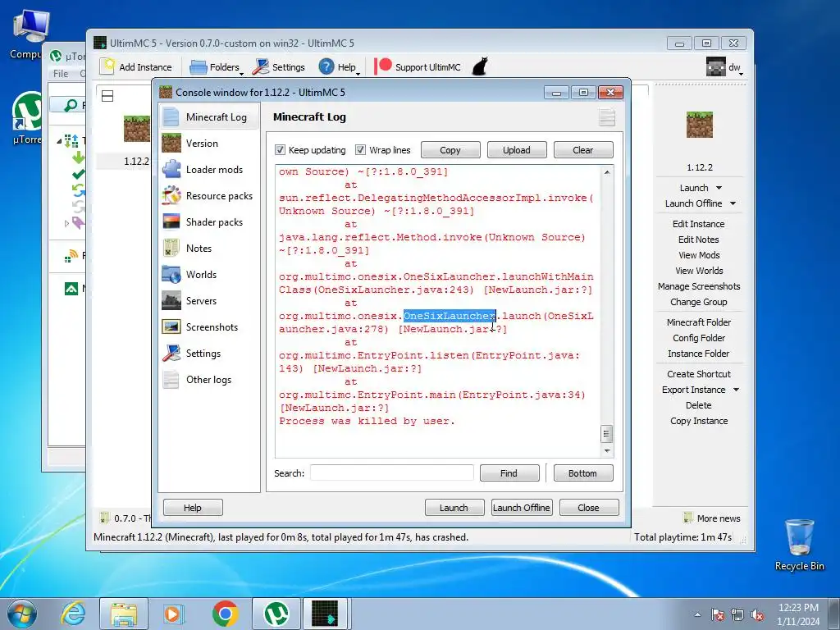Click the Other logs document icon
This screenshot has height=630, width=840.
(171, 379)
